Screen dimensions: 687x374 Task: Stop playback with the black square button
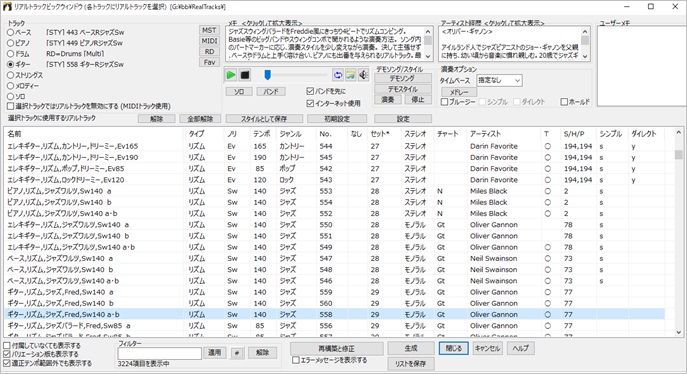click(x=245, y=75)
